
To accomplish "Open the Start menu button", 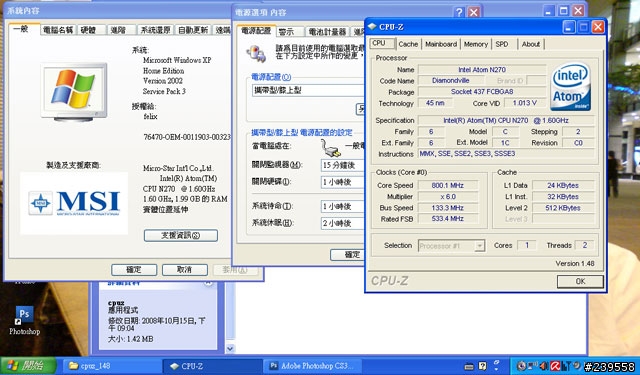I will [x=29, y=366].
